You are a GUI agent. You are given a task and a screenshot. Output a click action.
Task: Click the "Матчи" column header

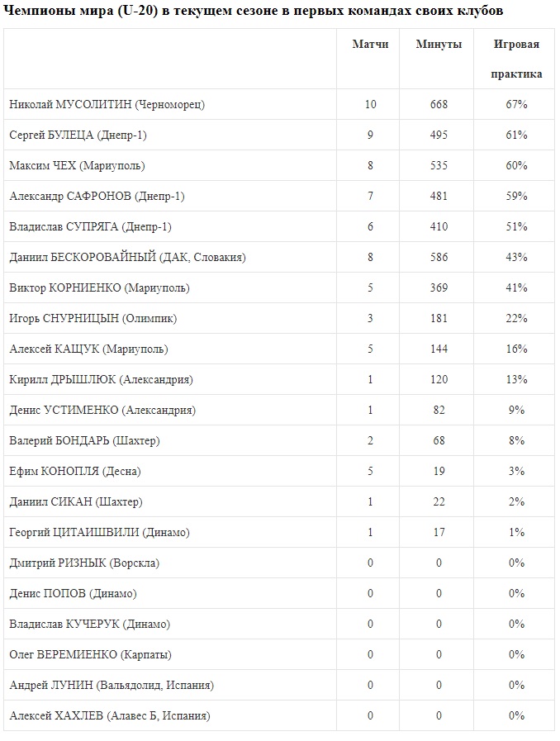pyautogui.click(x=369, y=44)
